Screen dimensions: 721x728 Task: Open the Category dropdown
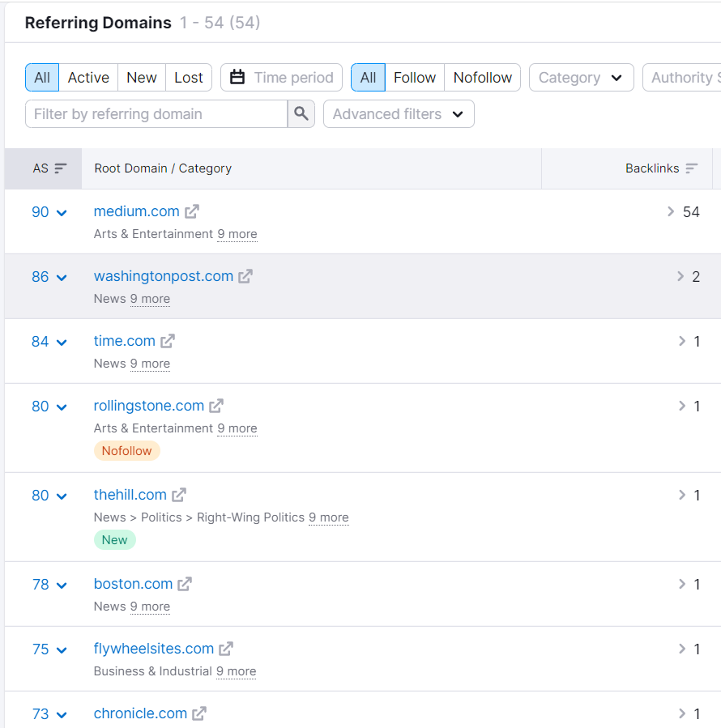(581, 77)
